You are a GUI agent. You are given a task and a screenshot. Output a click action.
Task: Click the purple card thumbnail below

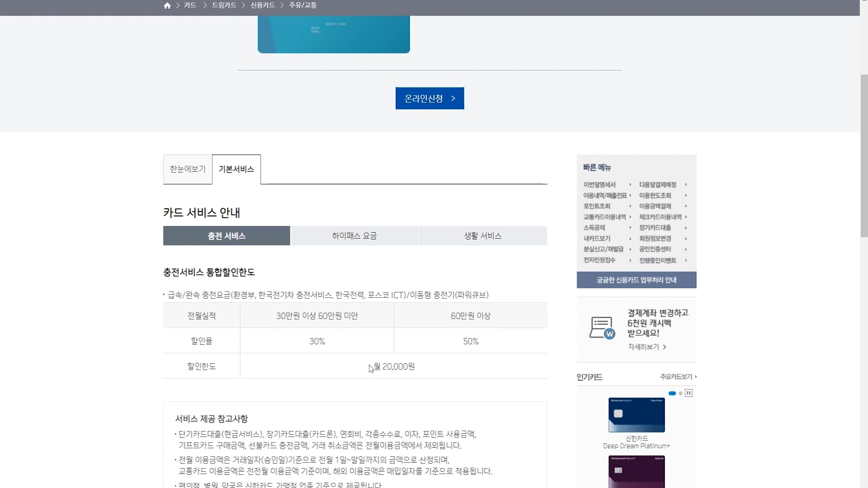click(637, 471)
